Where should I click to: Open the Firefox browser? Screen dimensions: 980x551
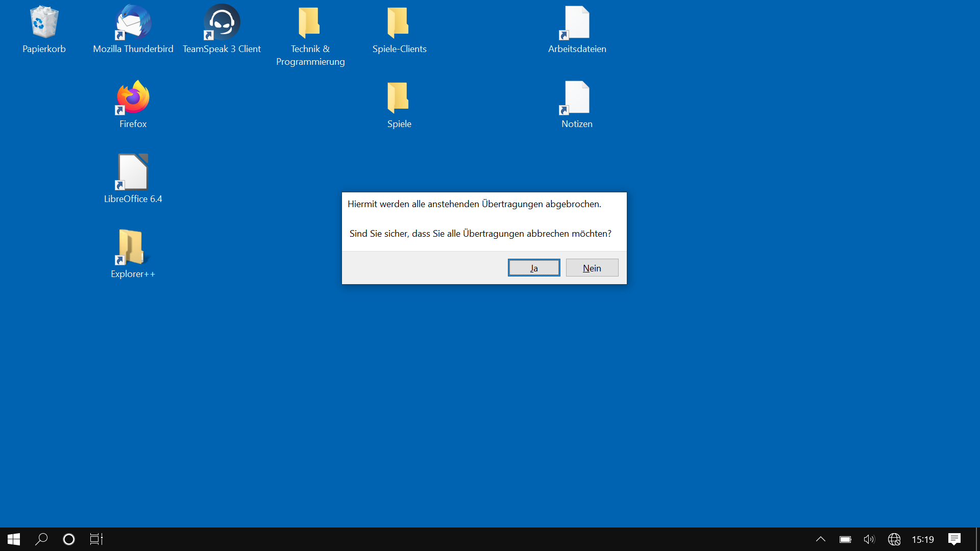[x=132, y=97]
